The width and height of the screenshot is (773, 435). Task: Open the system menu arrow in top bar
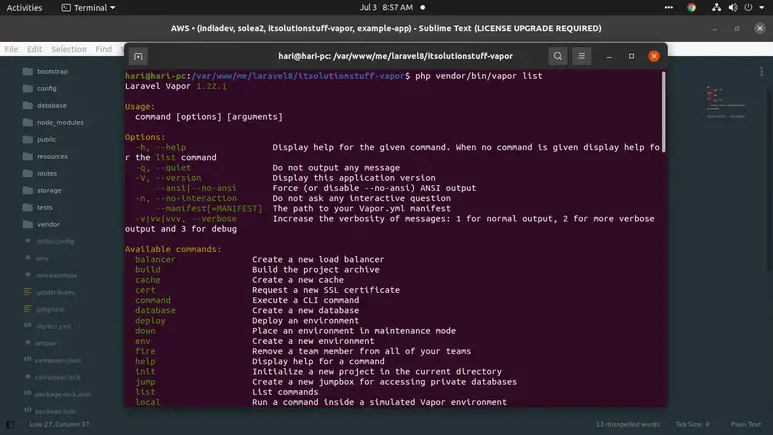pos(762,7)
